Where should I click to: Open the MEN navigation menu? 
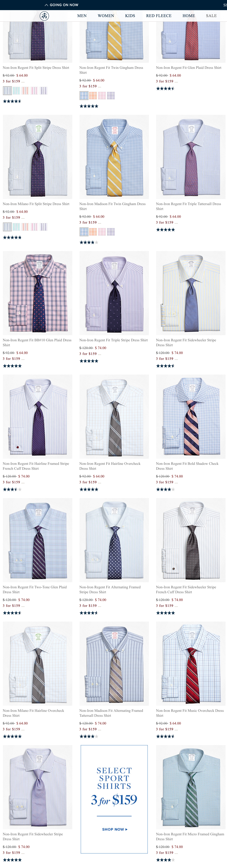[x=82, y=16]
